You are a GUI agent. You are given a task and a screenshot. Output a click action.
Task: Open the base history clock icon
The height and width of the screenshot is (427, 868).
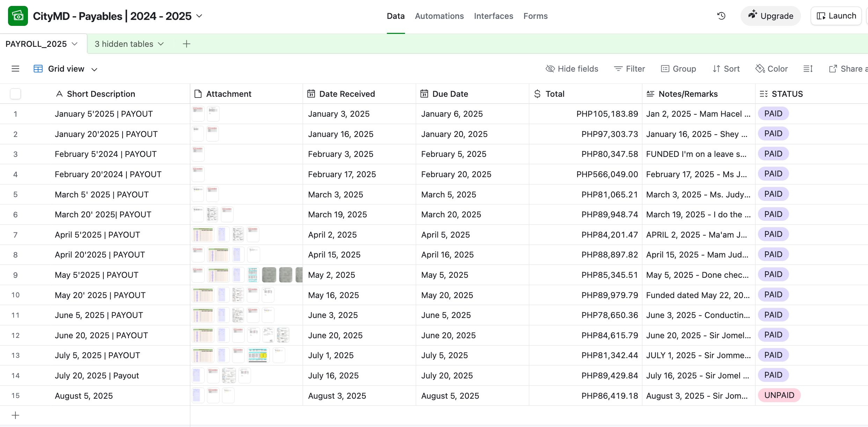(x=721, y=16)
